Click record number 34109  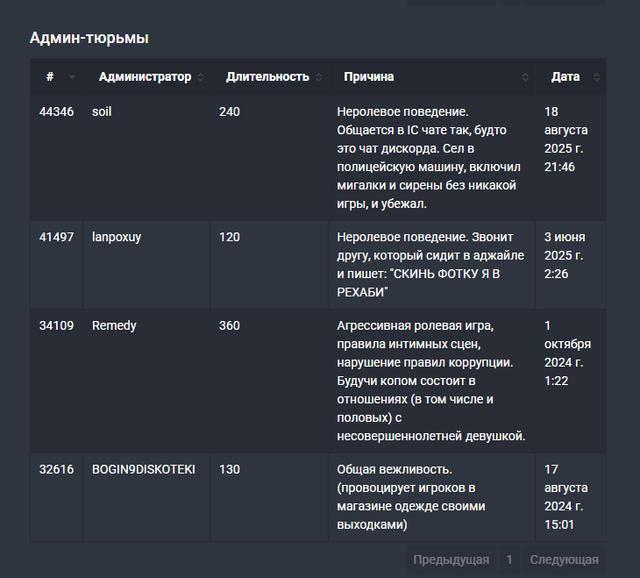pyautogui.click(x=56, y=326)
